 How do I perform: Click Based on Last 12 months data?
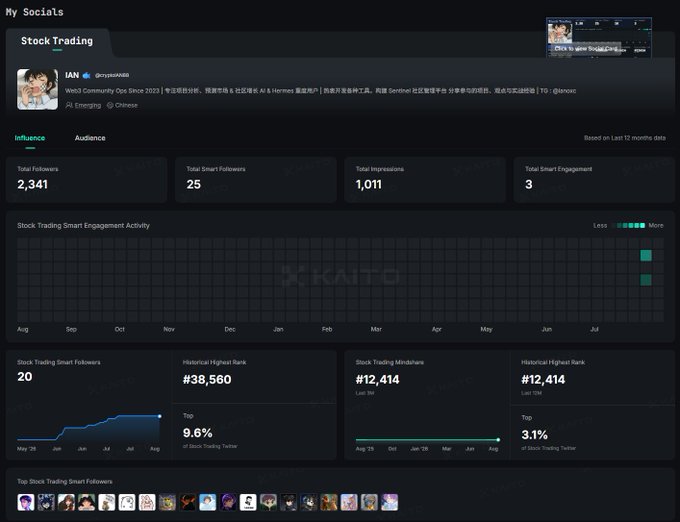tap(624, 138)
